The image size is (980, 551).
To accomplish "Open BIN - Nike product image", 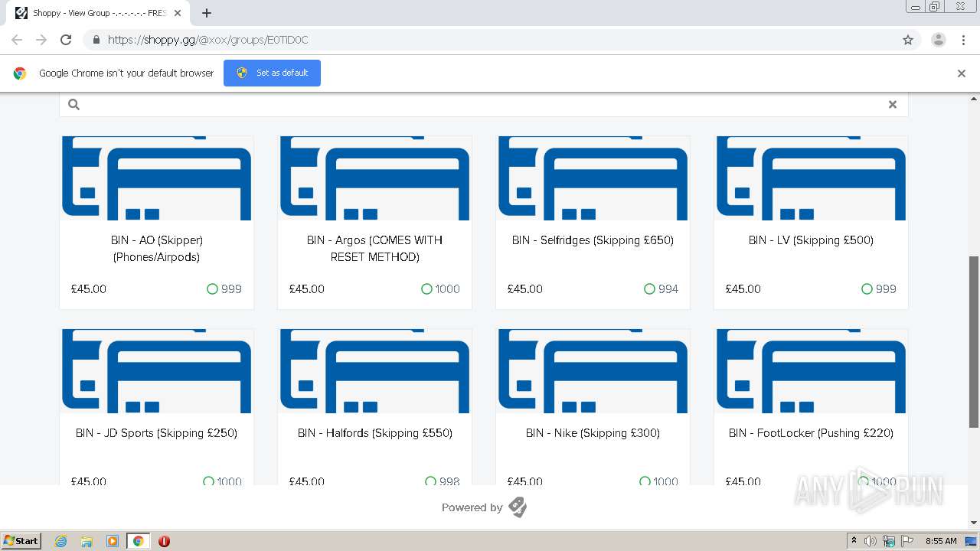I will pyautogui.click(x=593, y=371).
